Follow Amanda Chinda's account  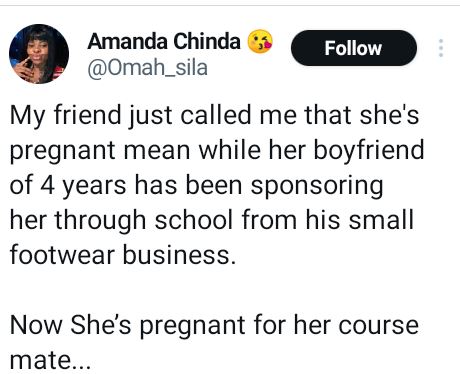pyautogui.click(x=354, y=48)
